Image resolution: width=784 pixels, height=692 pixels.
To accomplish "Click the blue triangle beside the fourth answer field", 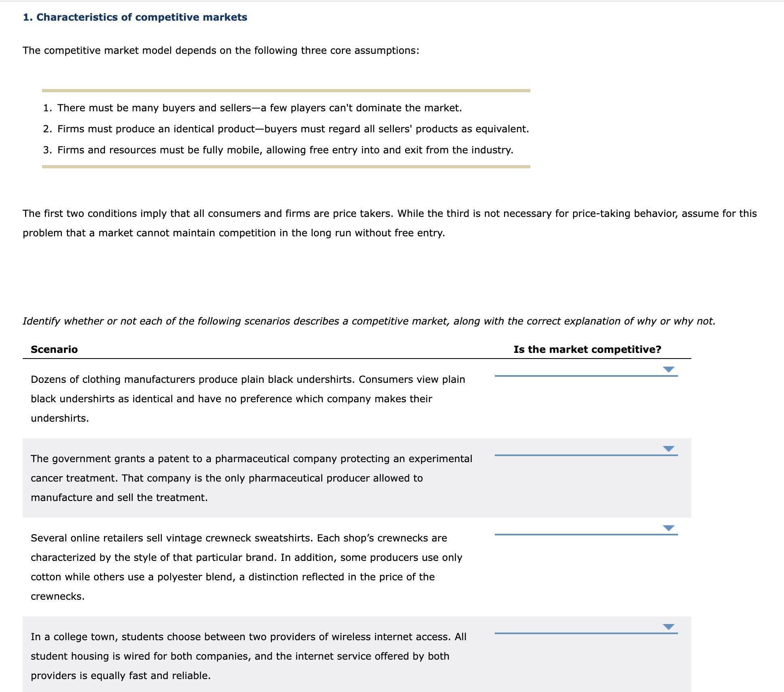I will (669, 626).
